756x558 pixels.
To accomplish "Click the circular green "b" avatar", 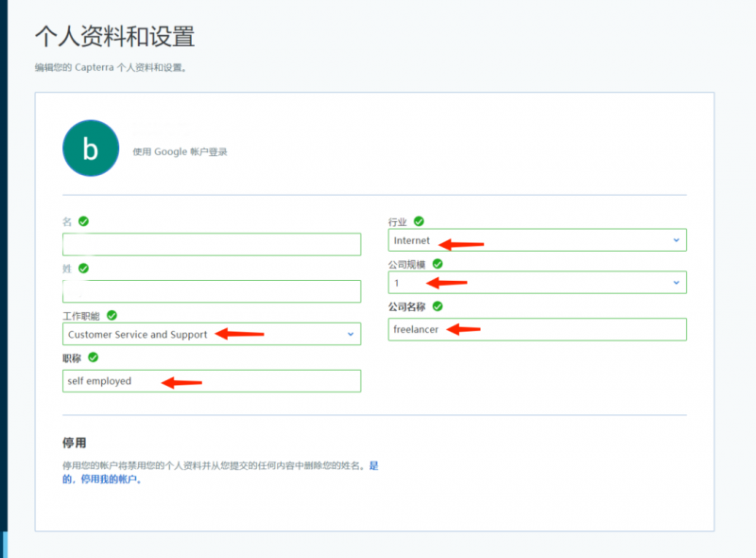I will 90,148.
